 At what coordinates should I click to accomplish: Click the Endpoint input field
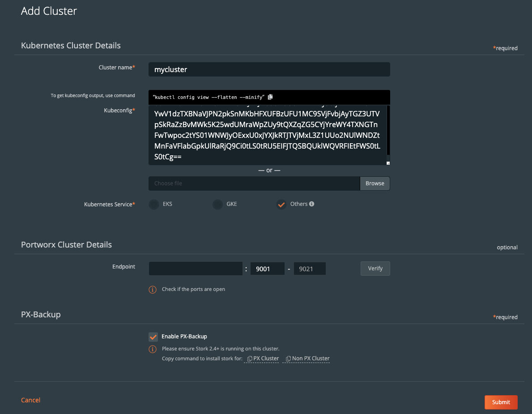point(196,268)
